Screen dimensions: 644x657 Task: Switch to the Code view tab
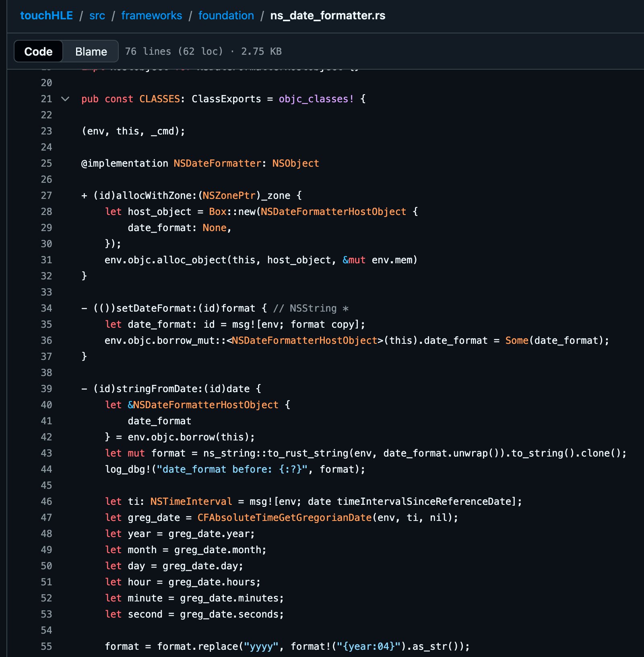click(38, 52)
